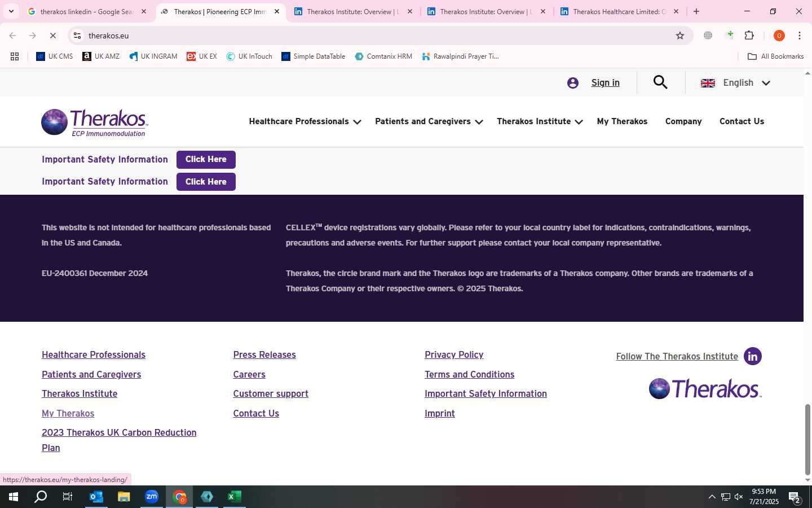This screenshot has height=508, width=812.
Task: Open Excel from the taskbar
Action: coord(235,497)
